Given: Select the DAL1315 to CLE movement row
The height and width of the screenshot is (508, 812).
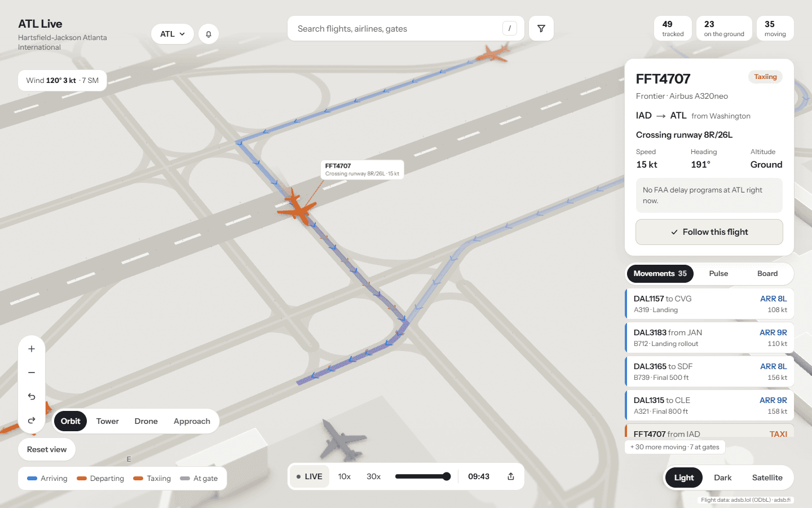Looking at the screenshot, I should tap(709, 405).
